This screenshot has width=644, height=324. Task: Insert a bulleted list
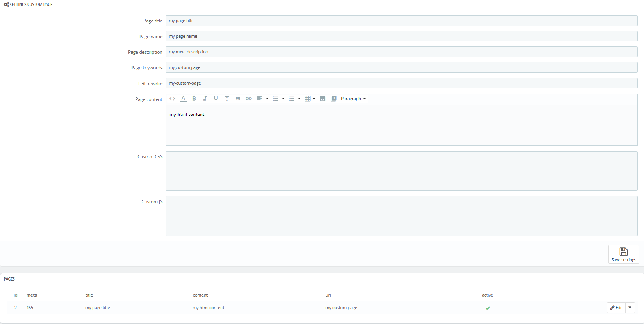click(x=276, y=99)
